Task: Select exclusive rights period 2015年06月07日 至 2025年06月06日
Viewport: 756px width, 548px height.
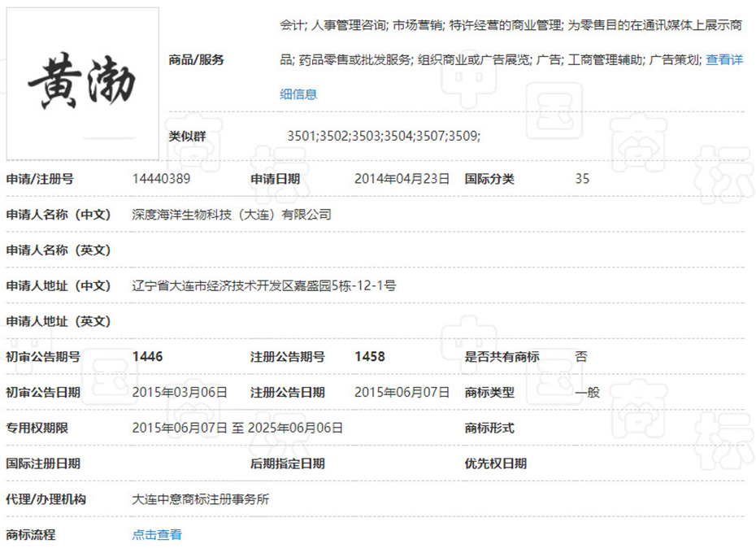Action: [x=237, y=428]
